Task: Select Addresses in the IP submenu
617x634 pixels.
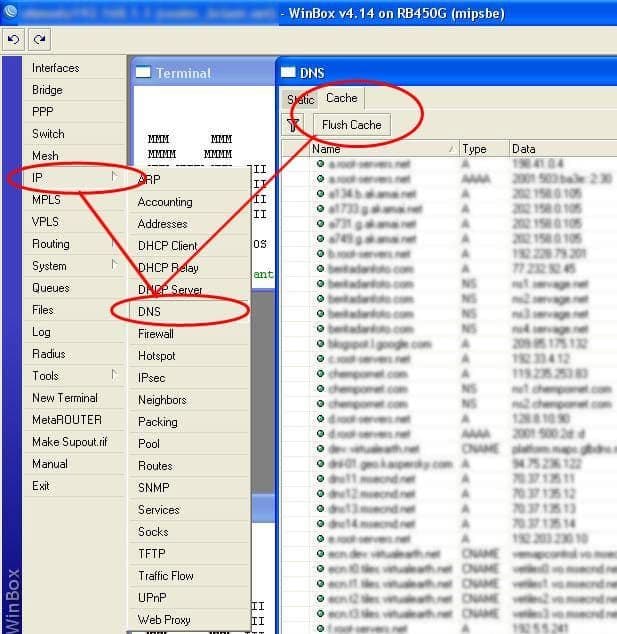Action: tap(189, 224)
